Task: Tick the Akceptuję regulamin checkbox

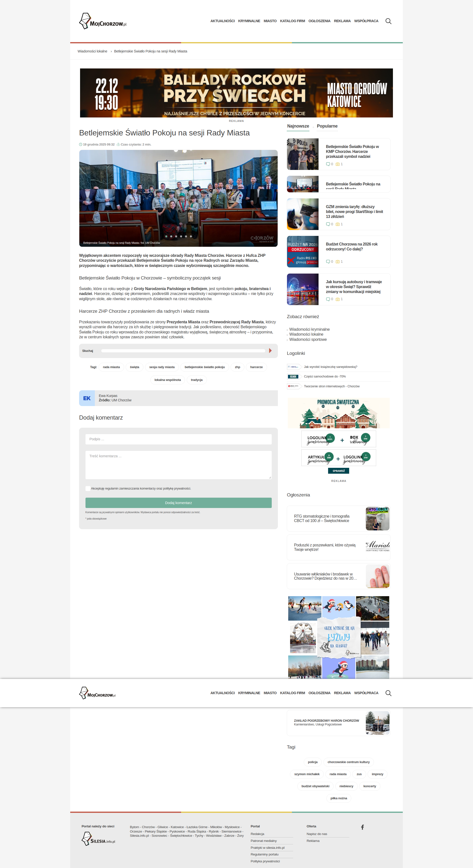Action: [88, 489]
